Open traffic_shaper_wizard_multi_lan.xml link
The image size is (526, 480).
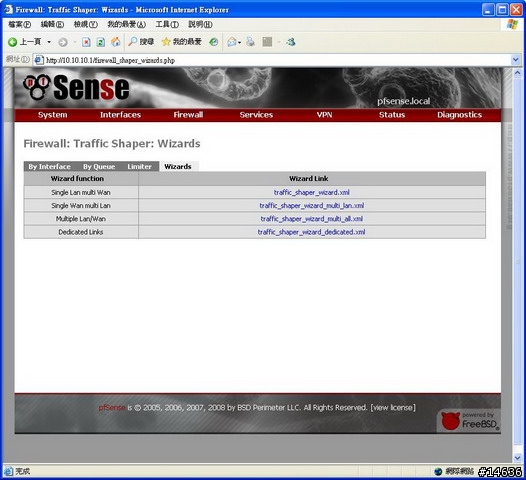click(312, 206)
